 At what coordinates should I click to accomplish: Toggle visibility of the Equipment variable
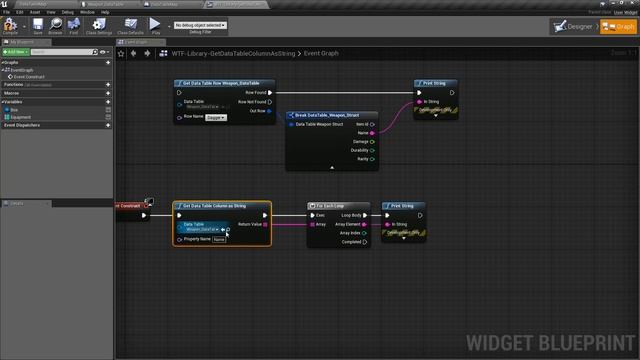tap(108, 117)
